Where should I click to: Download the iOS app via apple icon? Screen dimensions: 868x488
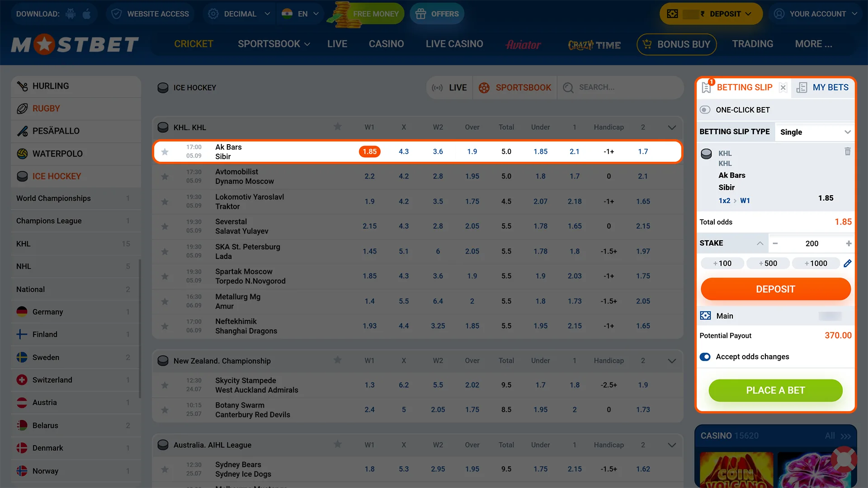[x=87, y=14]
